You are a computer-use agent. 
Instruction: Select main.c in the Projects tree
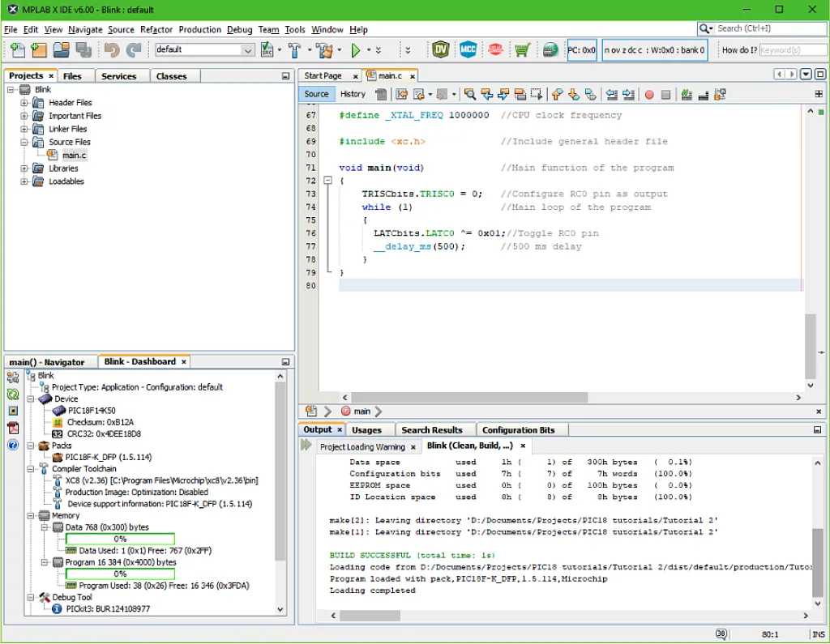click(x=73, y=155)
